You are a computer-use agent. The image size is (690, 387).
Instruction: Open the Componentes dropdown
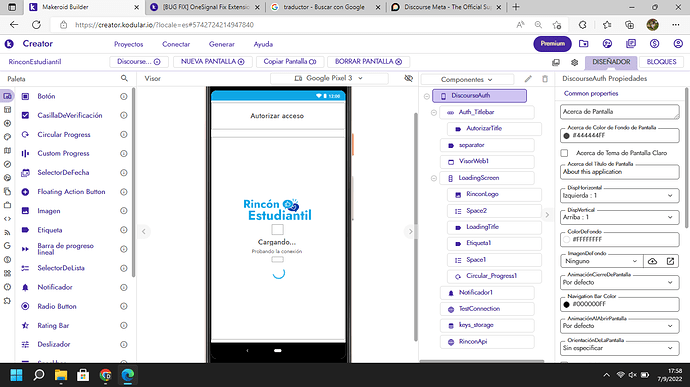coord(467,79)
